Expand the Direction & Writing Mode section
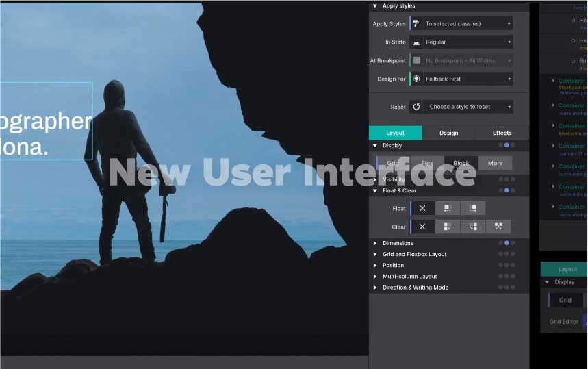 pyautogui.click(x=375, y=288)
